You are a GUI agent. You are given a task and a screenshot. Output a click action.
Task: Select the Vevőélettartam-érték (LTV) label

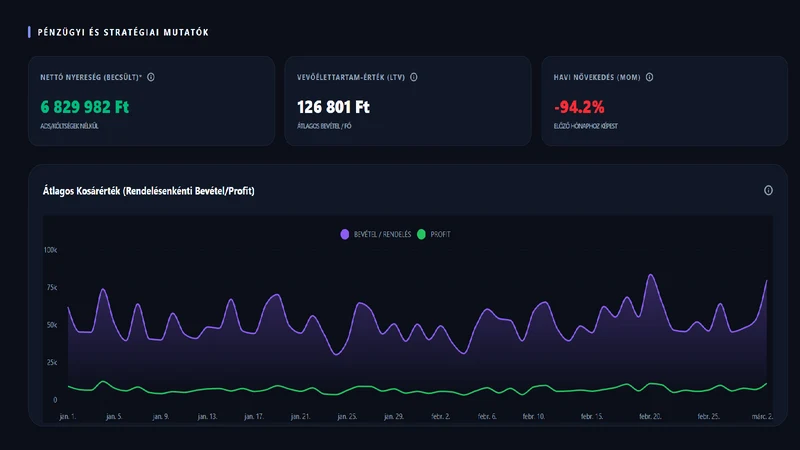tap(351, 77)
